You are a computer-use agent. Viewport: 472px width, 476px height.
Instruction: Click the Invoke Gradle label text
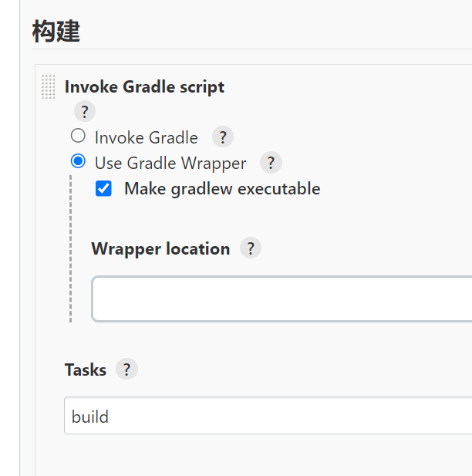click(x=146, y=138)
